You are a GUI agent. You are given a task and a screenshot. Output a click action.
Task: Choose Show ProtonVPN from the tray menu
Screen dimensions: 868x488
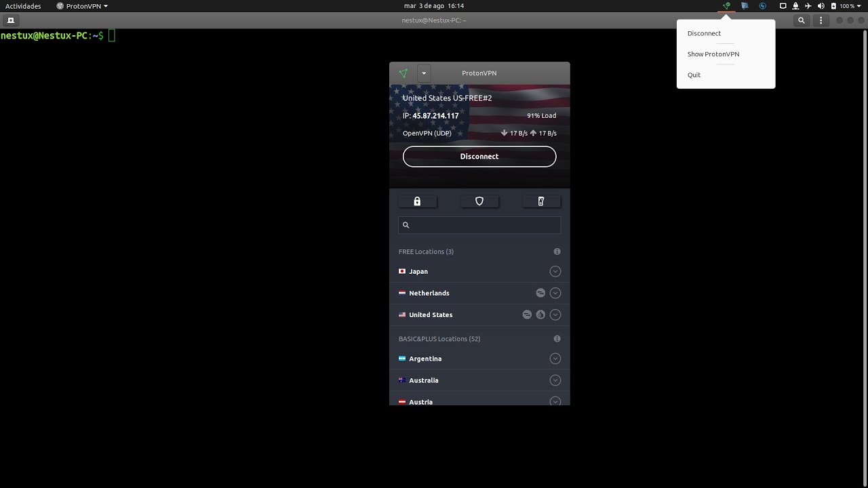tap(713, 54)
